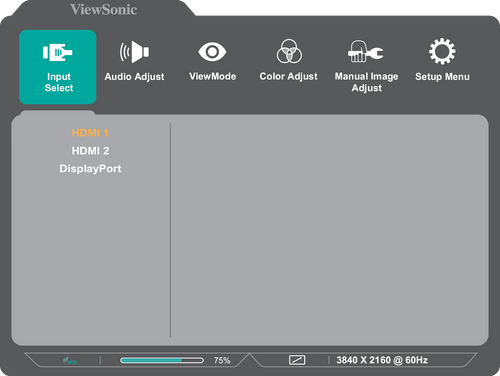This screenshot has height=376, width=500.
Task: Open Color Adjust overlapping circles icon
Action: click(x=289, y=51)
